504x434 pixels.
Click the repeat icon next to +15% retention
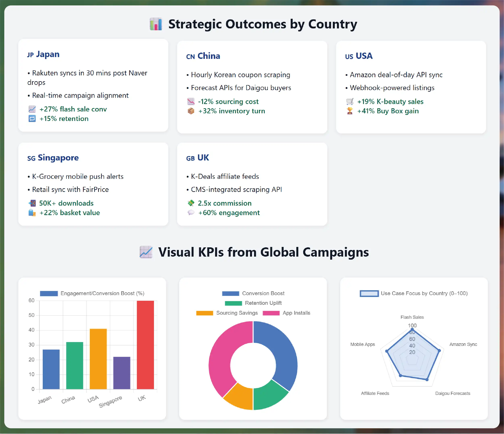tap(32, 119)
